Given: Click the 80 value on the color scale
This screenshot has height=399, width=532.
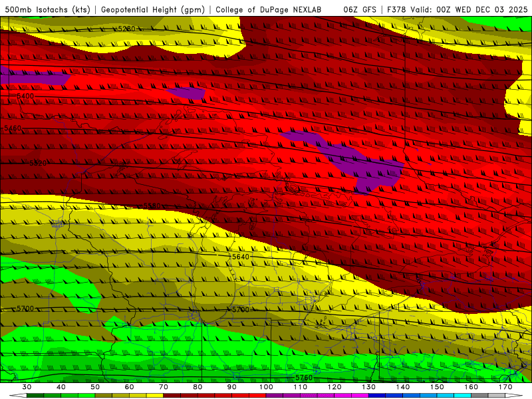Looking at the screenshot, I should click(x=198, y=387).
